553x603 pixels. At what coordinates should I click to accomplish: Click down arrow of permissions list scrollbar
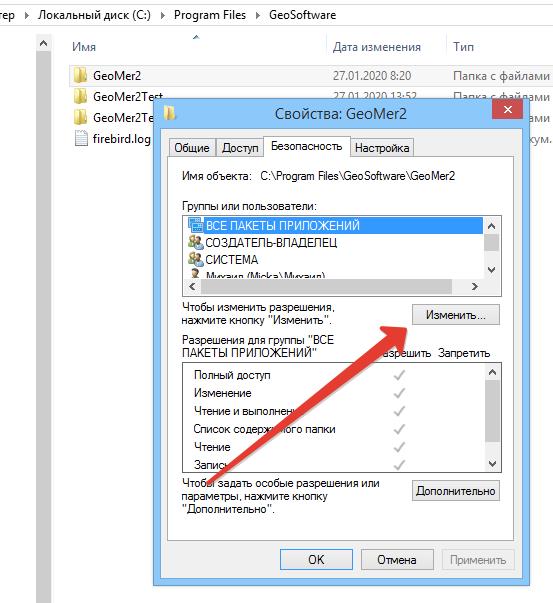click(492, 464)
